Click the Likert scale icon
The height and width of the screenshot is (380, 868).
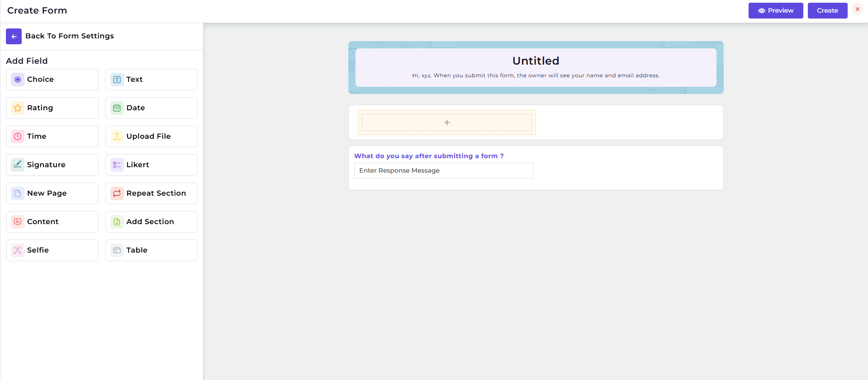[117, 165]
